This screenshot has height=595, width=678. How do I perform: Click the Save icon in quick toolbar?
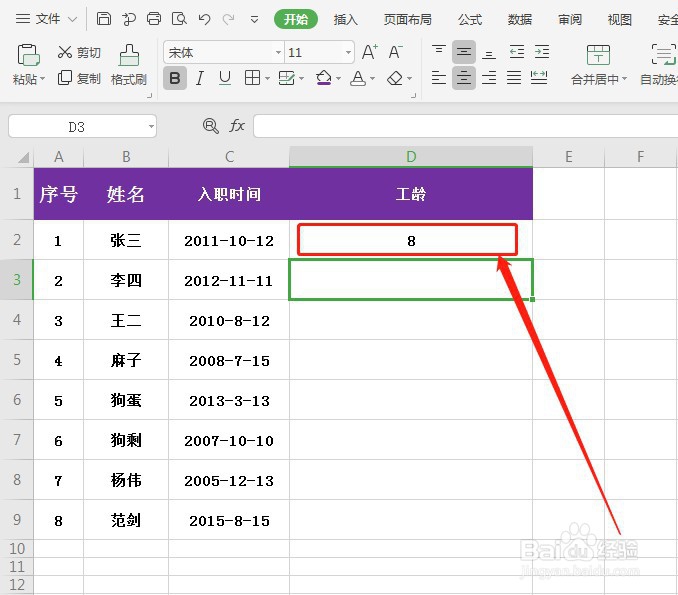pyautogui.click(x=104, y=19)
